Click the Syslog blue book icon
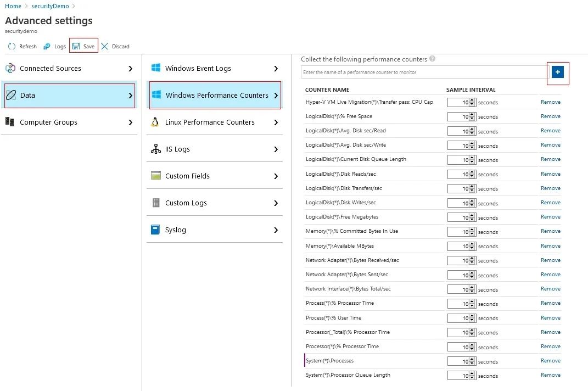Screen dimensions: 588x391 (x=155, y=230)
